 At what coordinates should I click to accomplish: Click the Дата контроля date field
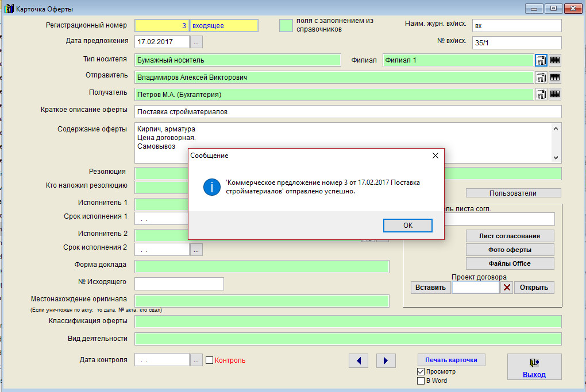coord(162,360)
